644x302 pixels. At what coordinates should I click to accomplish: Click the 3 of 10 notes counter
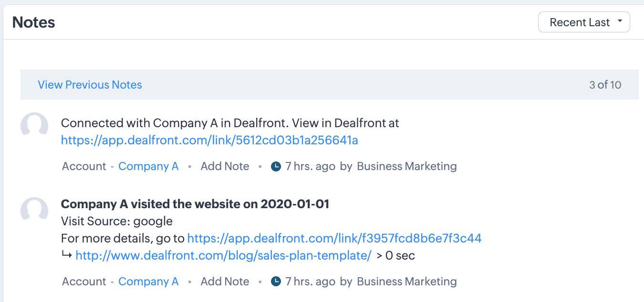click(605, 84)
